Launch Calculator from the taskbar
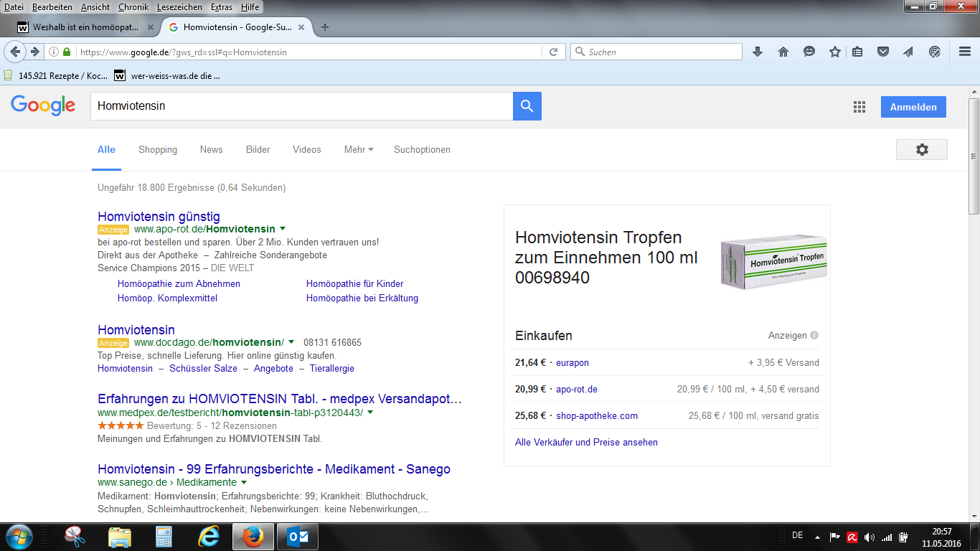This screenshot has width=980, height=551. 164,537
